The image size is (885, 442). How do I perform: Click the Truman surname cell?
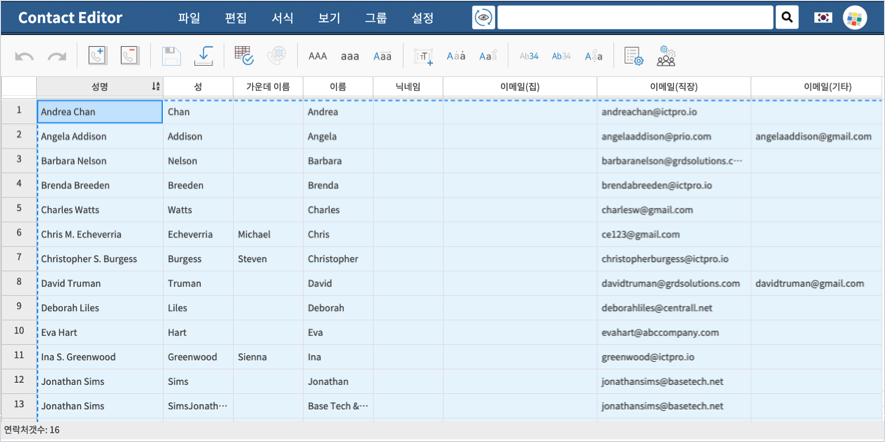tap(198, 283)
